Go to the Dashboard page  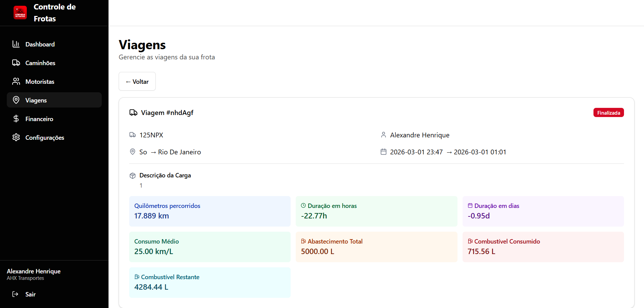pos(40,44)
